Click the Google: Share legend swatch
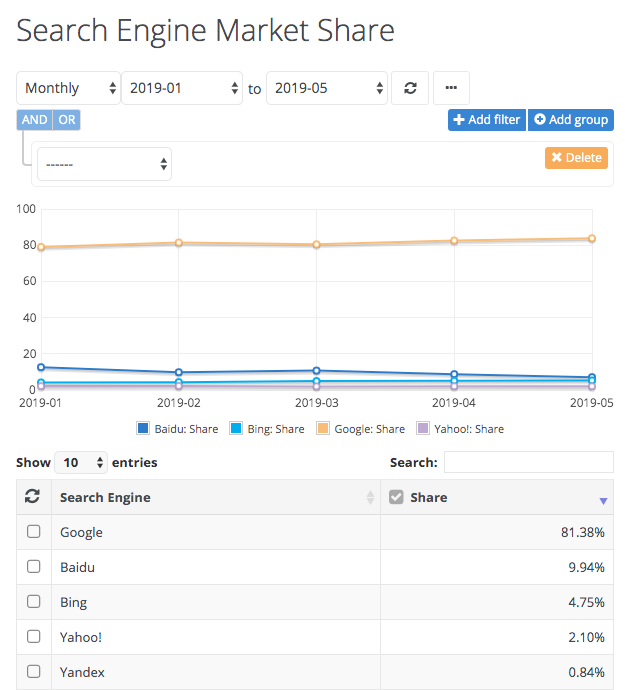Image resolution: width=625 pixels, height=690 pixels. (323, 428)
